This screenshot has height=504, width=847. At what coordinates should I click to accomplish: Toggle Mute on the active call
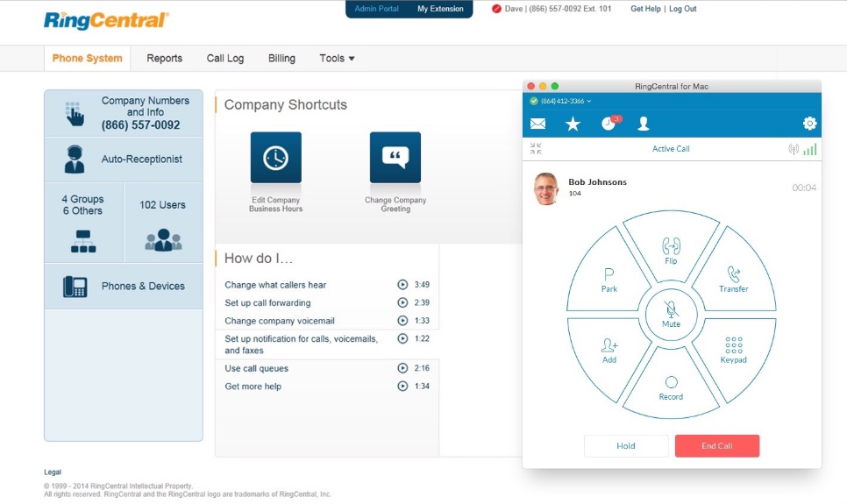(671, 313)
